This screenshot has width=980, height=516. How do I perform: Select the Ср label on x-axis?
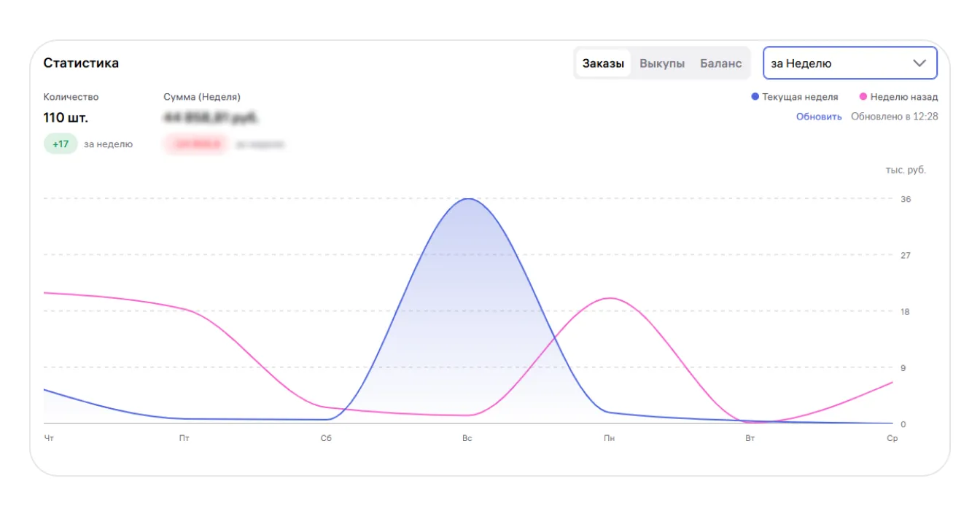pyautogui.click(x=892, y=439)
